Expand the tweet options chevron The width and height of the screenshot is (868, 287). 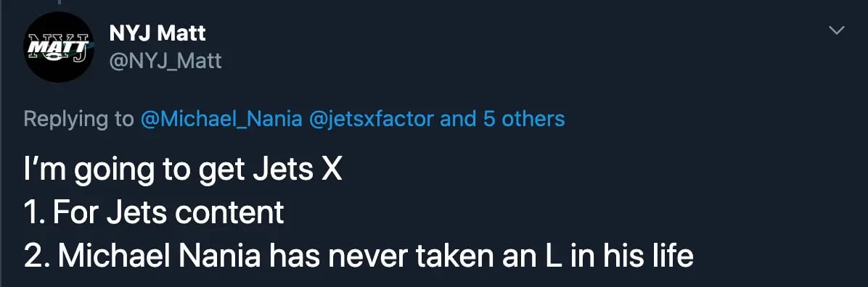836,30
